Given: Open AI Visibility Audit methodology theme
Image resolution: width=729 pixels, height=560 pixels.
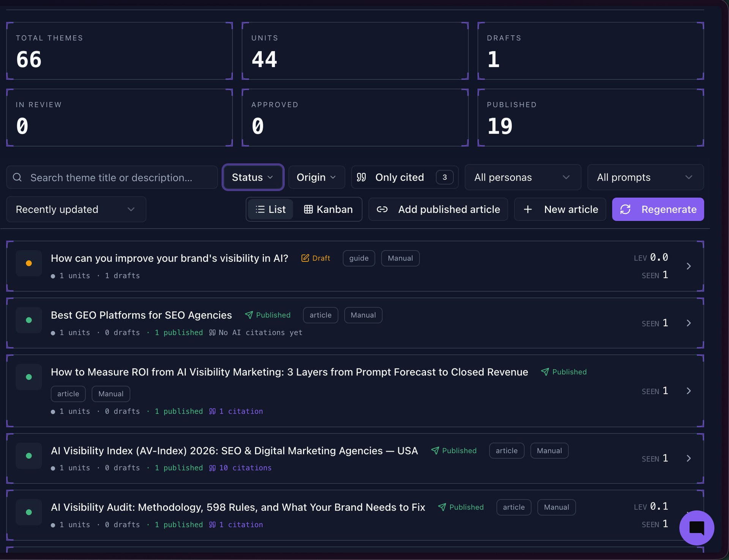Looking at the screenshot, I should point(238,507).
